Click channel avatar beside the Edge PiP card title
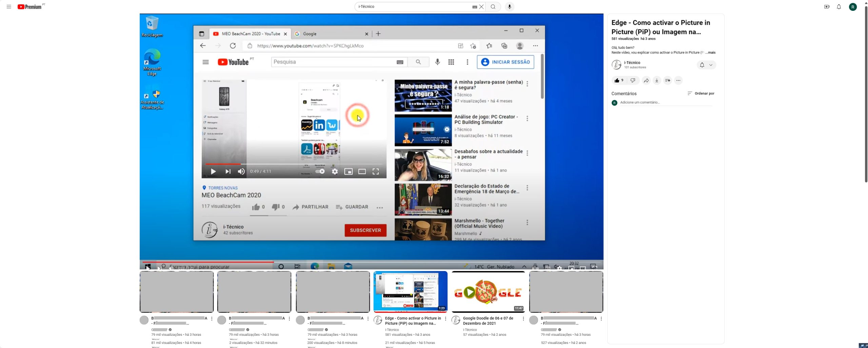The image size is (868, 348). tap(378, 320)
